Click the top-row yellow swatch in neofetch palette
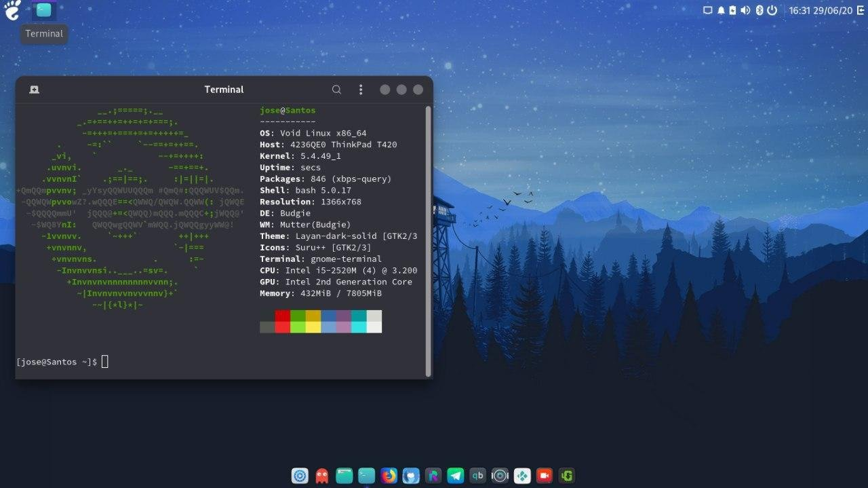The height and width of the screenshot is (488, 868). [313, 316]
